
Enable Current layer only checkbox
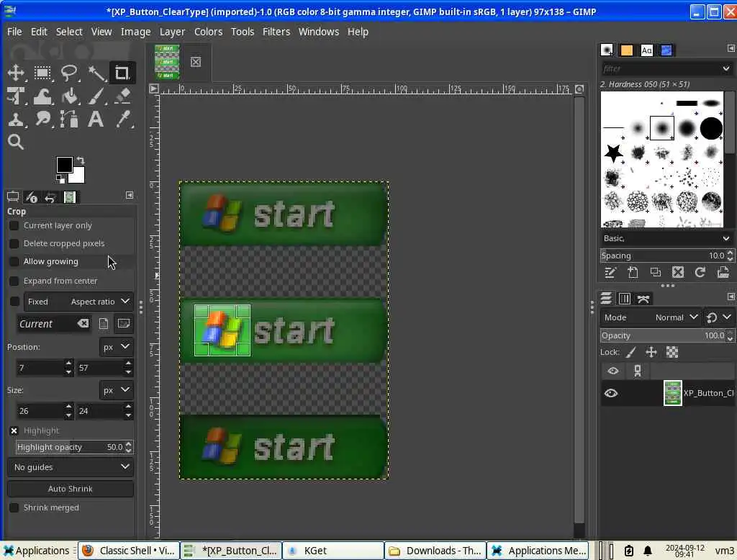(14, 226)
